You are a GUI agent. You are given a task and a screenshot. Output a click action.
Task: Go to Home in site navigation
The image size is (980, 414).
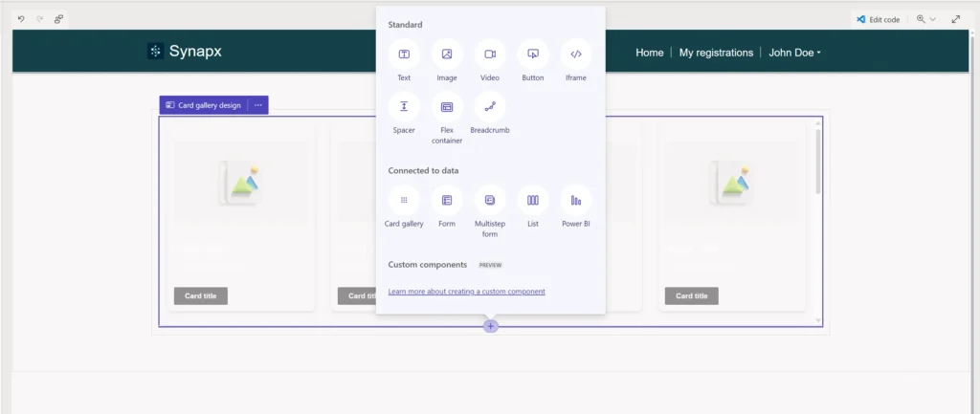[x=649, y=53]
